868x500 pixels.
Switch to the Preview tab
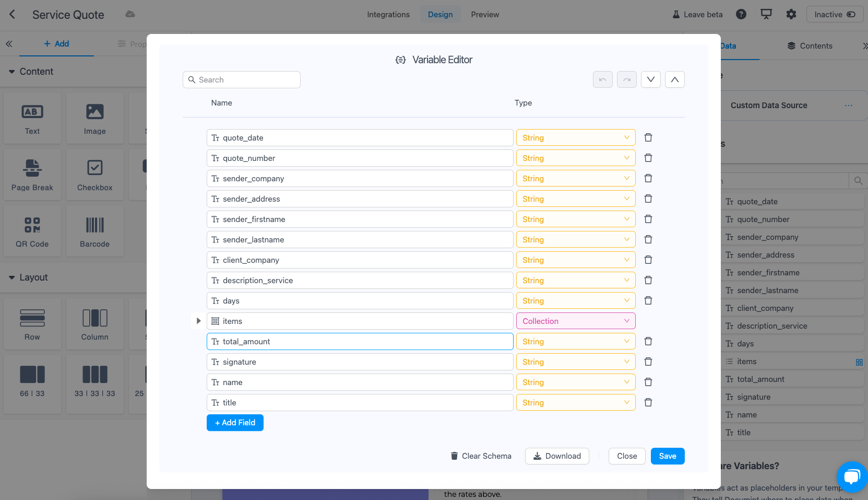[x=485, y=15]
